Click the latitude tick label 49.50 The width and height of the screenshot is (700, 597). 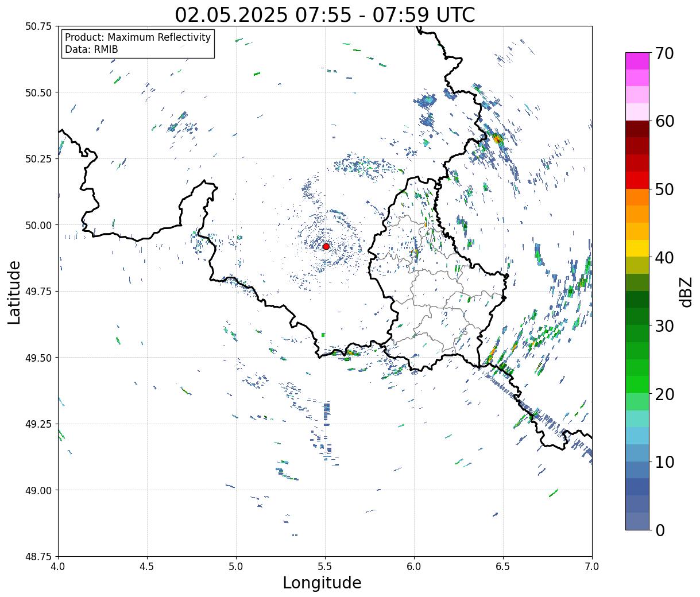click(38, 358)
